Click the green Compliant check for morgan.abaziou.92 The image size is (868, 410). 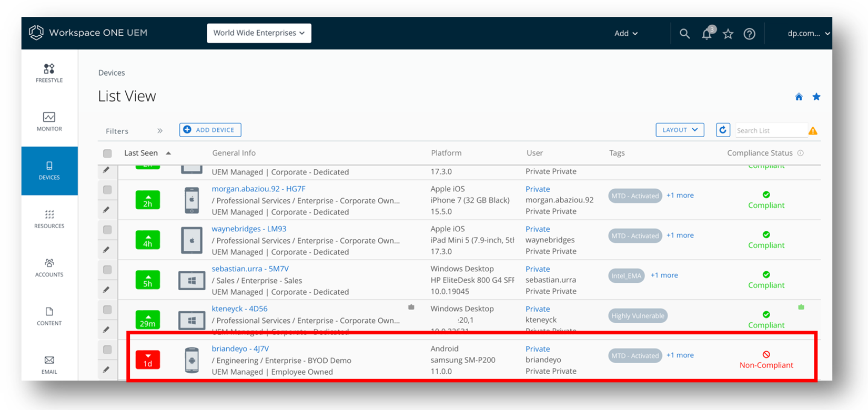click(x=766, y=194)
